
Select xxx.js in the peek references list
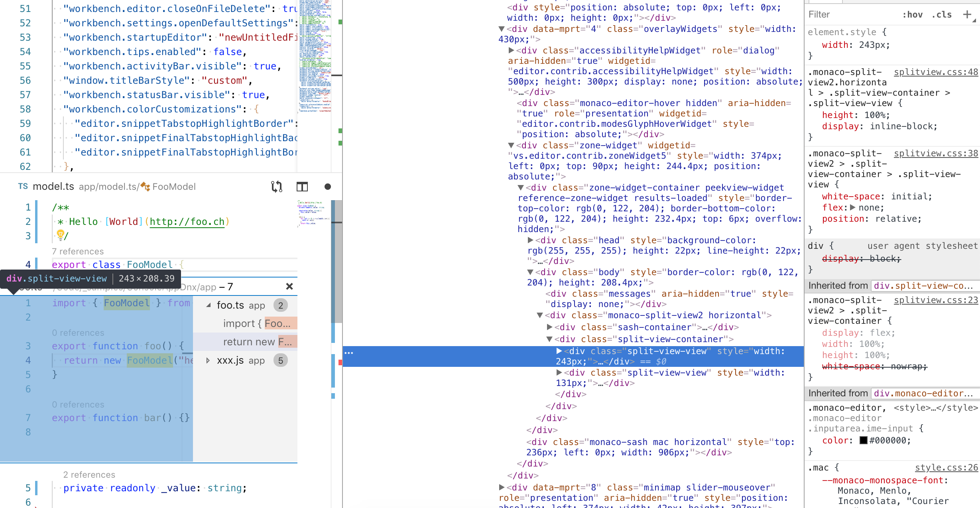click(230, 360)
